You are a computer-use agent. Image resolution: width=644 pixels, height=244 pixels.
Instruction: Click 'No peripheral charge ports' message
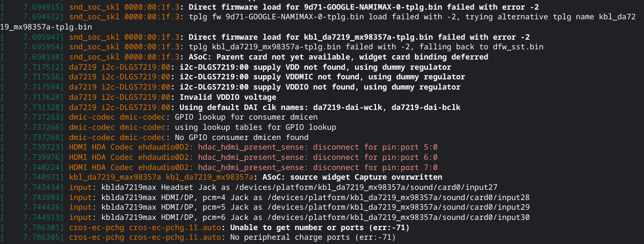pyautogui.click(x=313, y=237)
